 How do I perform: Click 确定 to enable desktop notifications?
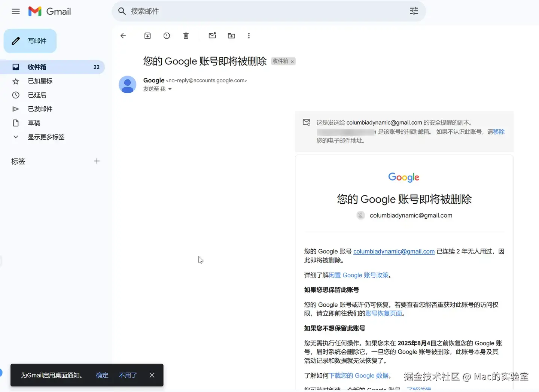(102, 375)
